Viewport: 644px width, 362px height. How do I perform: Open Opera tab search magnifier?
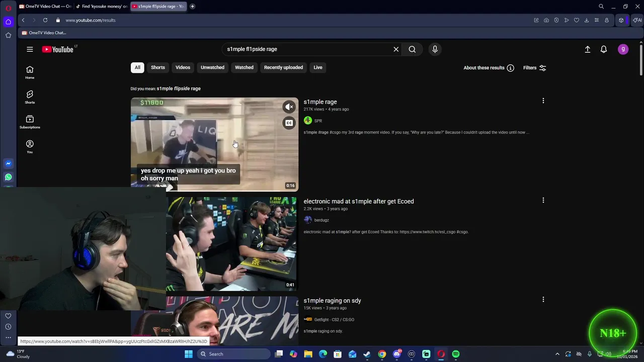coord(601,7)
